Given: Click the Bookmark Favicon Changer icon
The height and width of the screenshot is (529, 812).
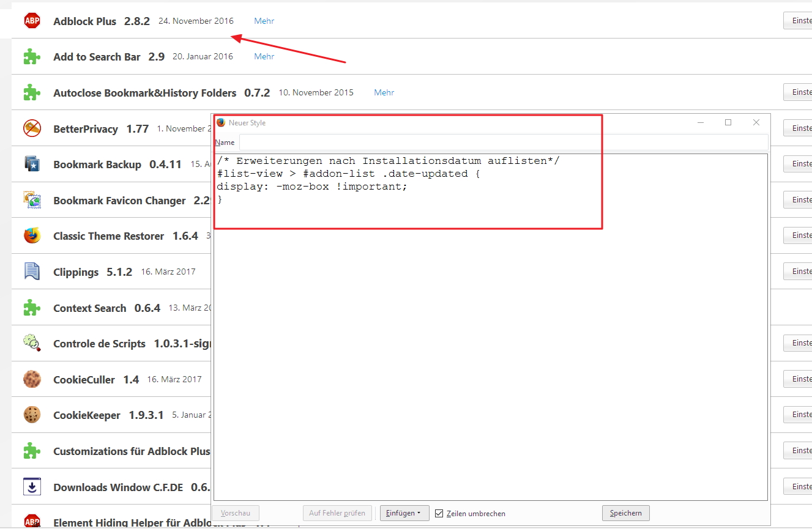Looking at the screenshot, I should (32, 200).
